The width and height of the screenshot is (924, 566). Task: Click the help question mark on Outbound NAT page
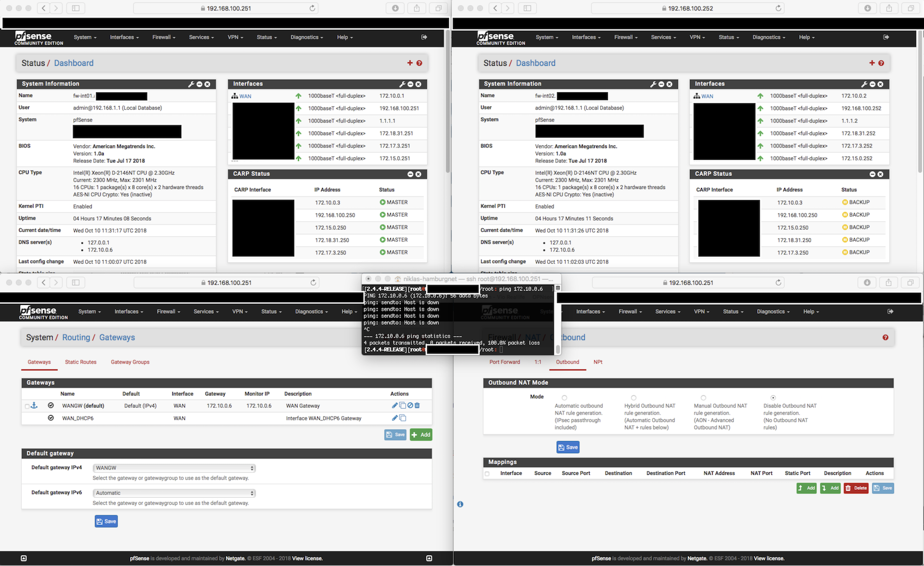coord(885,337)
